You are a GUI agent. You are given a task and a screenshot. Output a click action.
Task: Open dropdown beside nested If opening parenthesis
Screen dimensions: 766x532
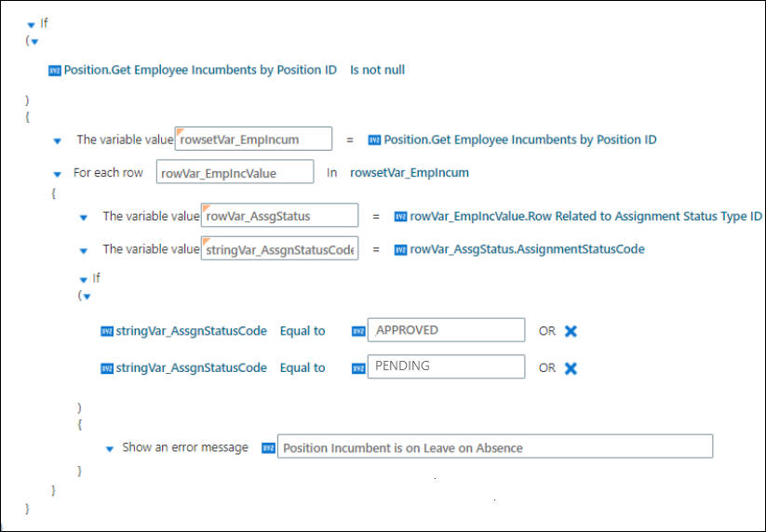[87, 297]
